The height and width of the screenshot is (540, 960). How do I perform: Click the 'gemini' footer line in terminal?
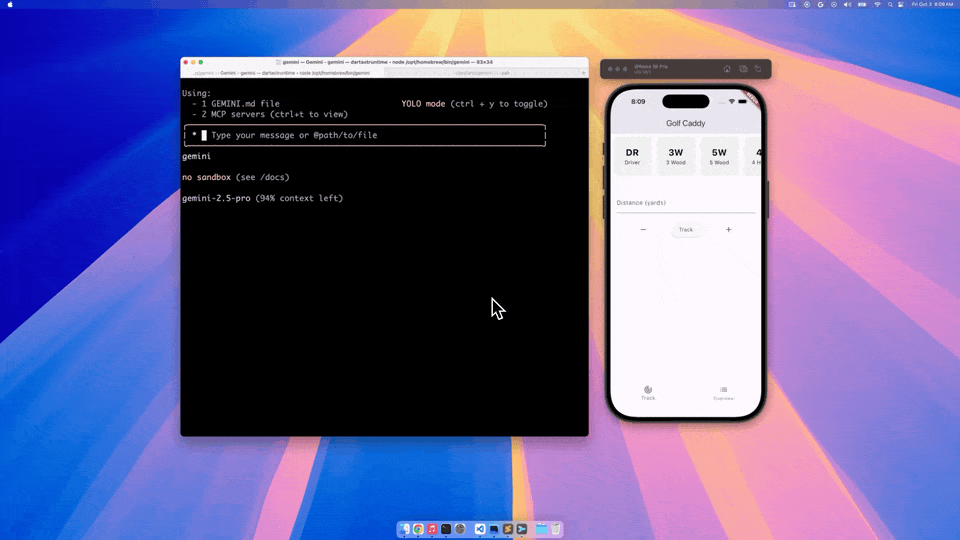pos(197,157)
